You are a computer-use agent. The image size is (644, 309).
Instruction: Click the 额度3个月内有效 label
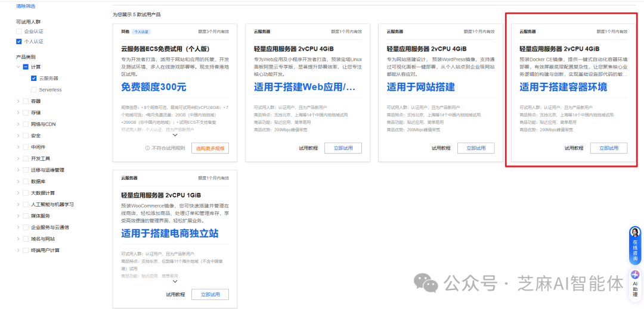pyautogui.click(x=213, y=32)
